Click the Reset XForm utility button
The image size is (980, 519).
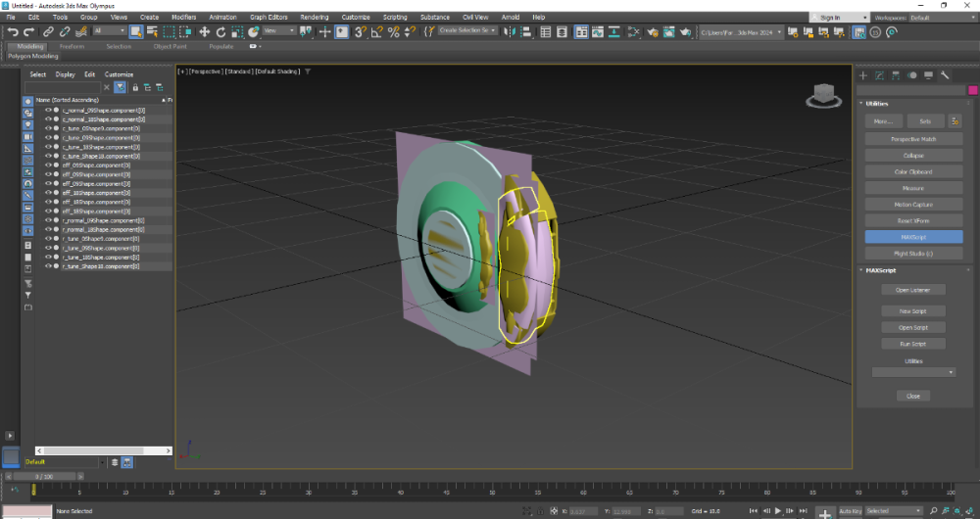(913, 220)
